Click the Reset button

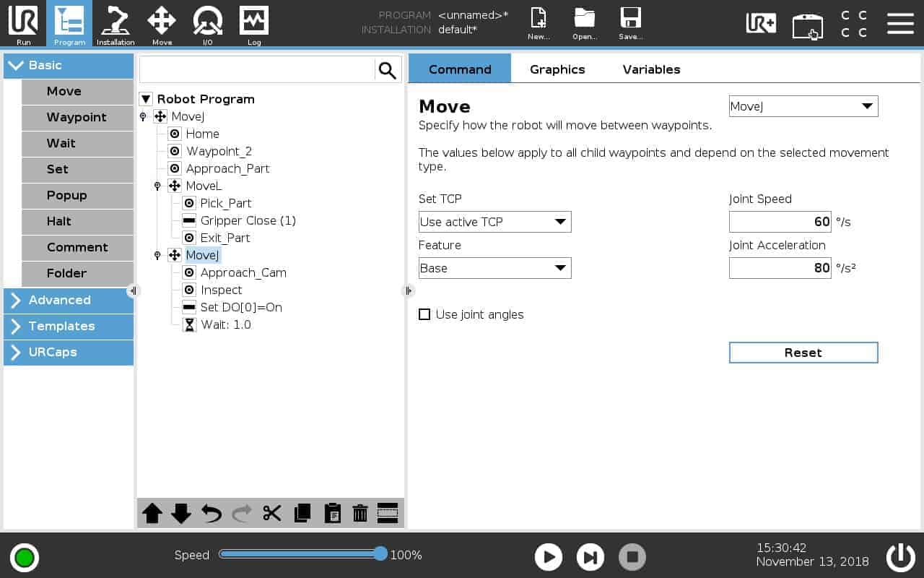803,353
